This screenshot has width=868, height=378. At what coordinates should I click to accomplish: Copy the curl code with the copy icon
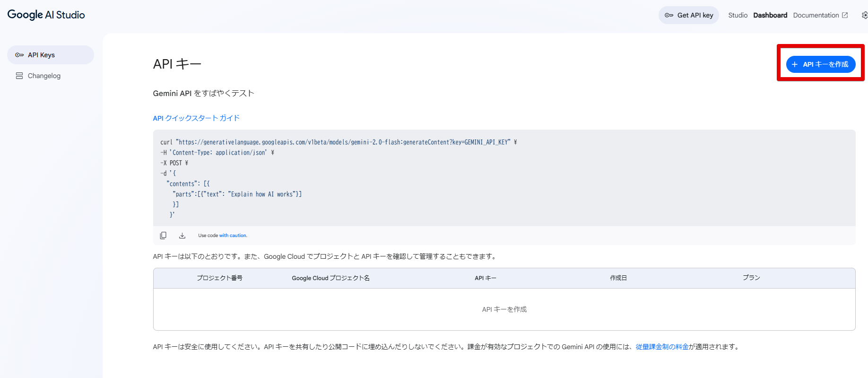point(163,236)
